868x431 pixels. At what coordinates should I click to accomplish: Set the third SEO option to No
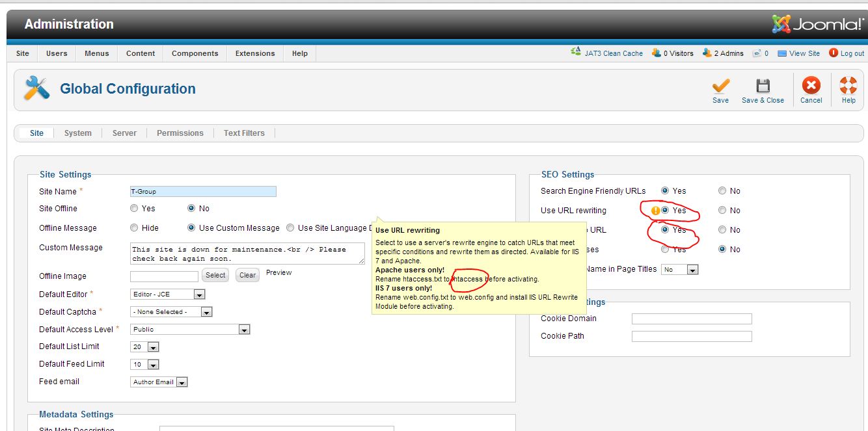tap(722, 230)
